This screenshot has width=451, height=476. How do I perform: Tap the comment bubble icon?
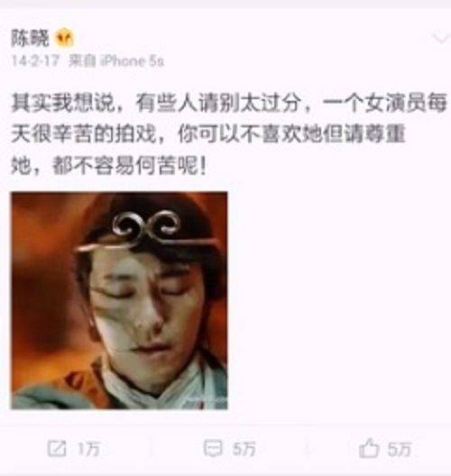213,448
